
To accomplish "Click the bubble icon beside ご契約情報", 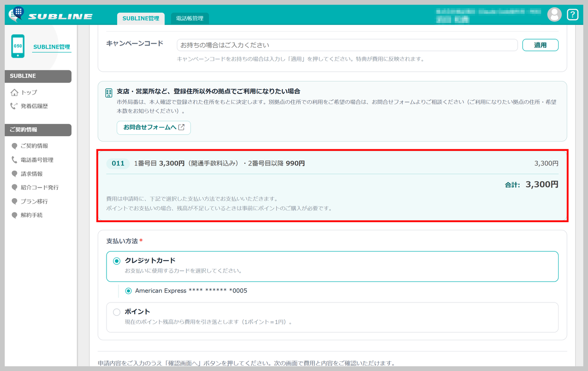I will (15, 146).
